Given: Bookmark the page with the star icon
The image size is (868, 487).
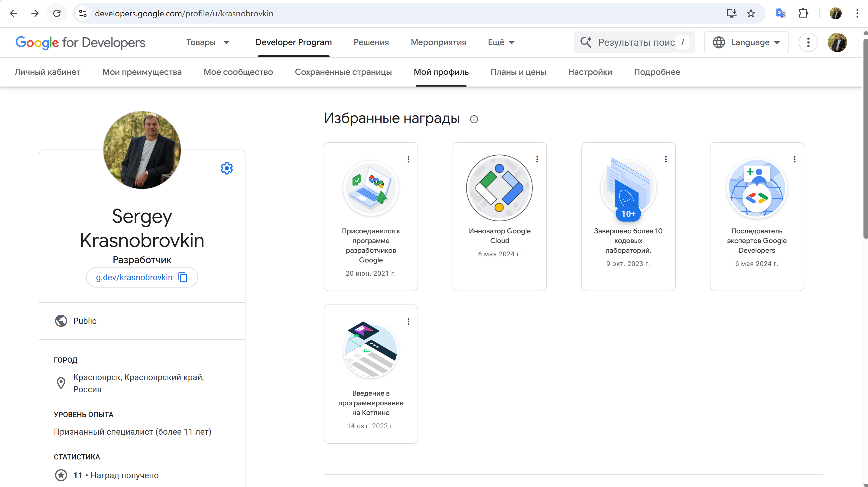Looking at the screenshot, I should click(x=751, y=13).
